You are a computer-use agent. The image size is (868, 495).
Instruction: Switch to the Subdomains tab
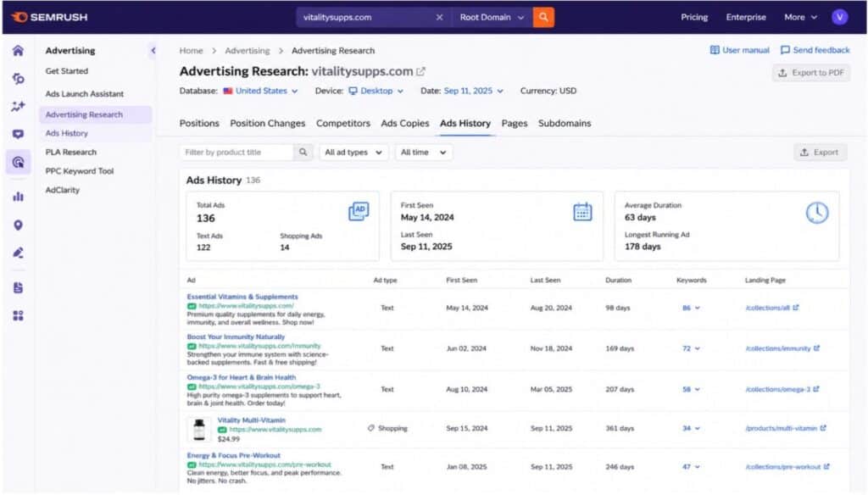point(565,124)
